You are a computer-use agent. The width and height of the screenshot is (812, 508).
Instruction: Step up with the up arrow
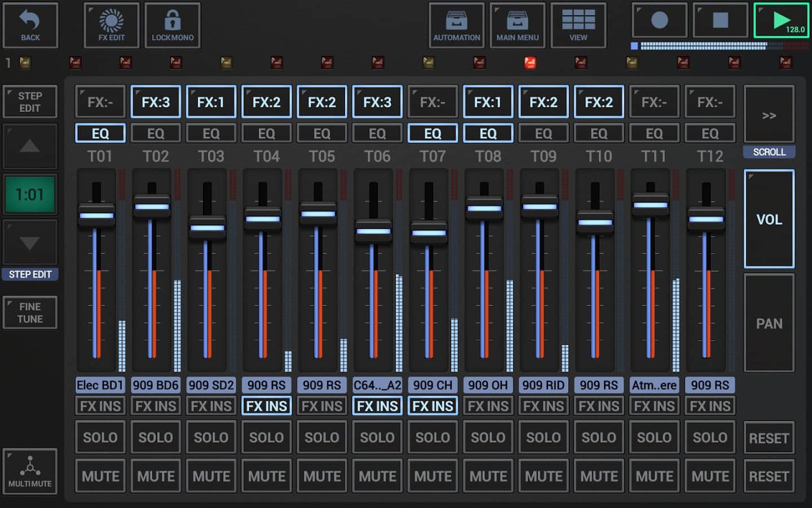click(30, 147)
